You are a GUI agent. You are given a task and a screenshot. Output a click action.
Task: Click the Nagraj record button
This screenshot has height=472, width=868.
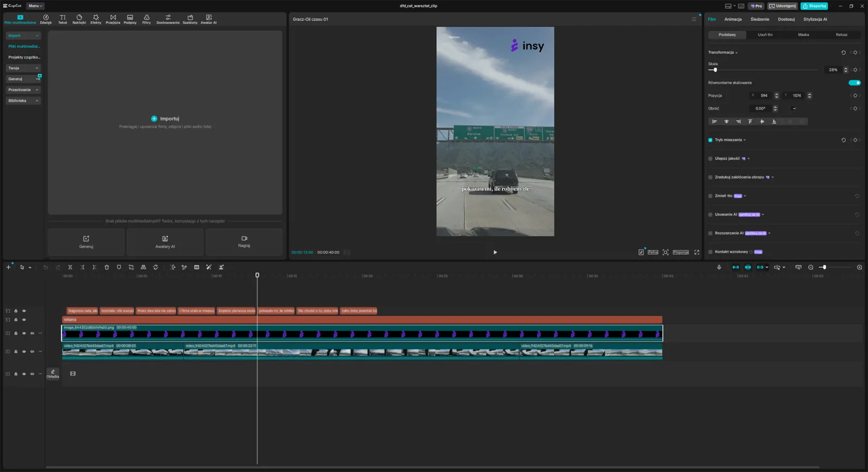pyautogui.click(x=244, y=241)
